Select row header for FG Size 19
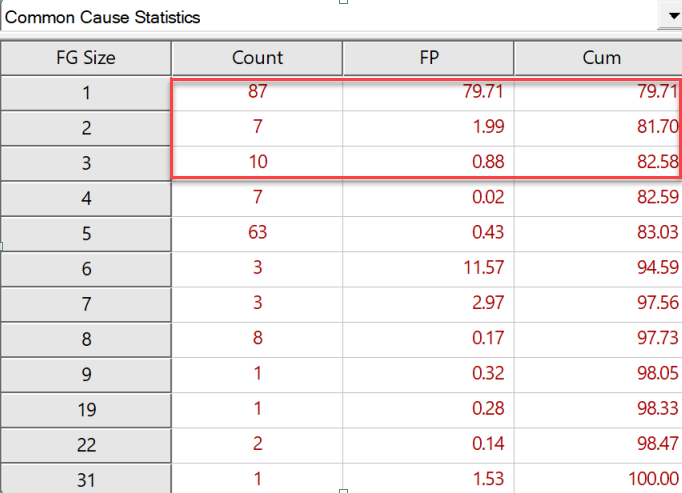Image resolution: width=682 pixels, height=493 pixels. coord(86,410)
